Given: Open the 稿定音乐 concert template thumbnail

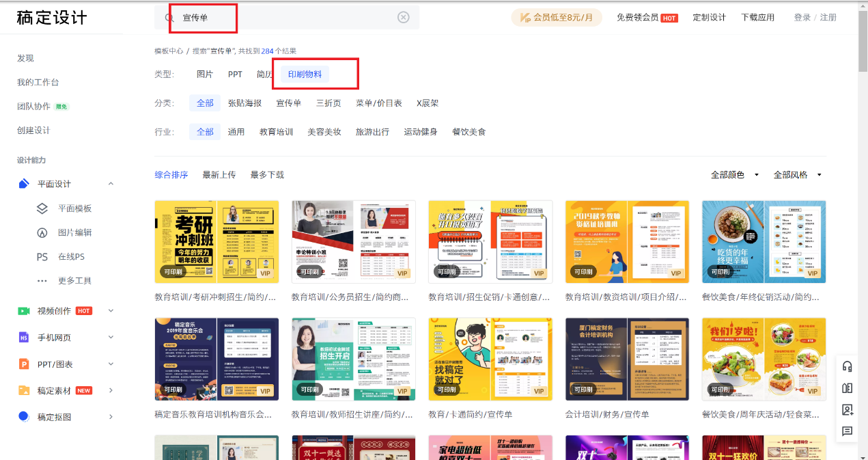Looking at the screenshot, I should point(216,359).
